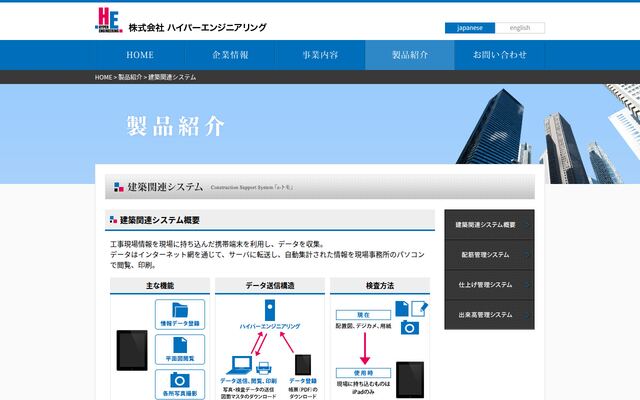
Task: Go to HOME in main navigation
Action: click(140, 55)
